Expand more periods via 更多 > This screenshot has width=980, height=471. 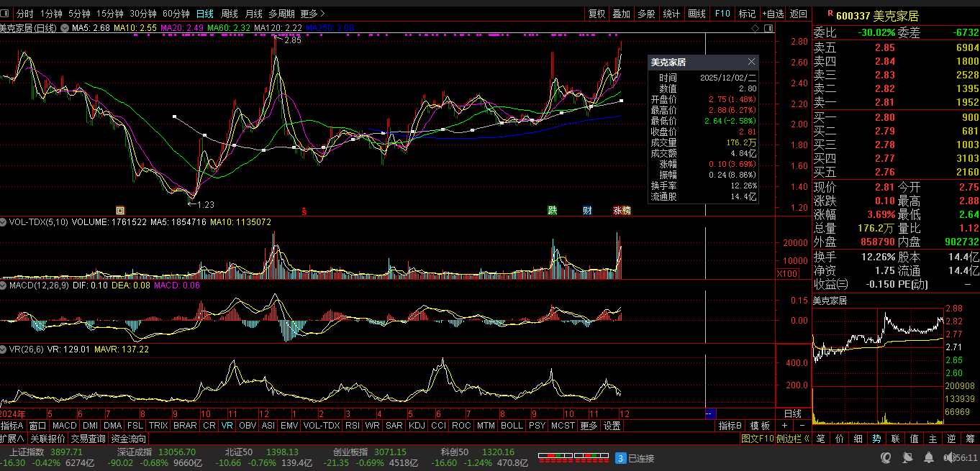[x=312, y=14]
